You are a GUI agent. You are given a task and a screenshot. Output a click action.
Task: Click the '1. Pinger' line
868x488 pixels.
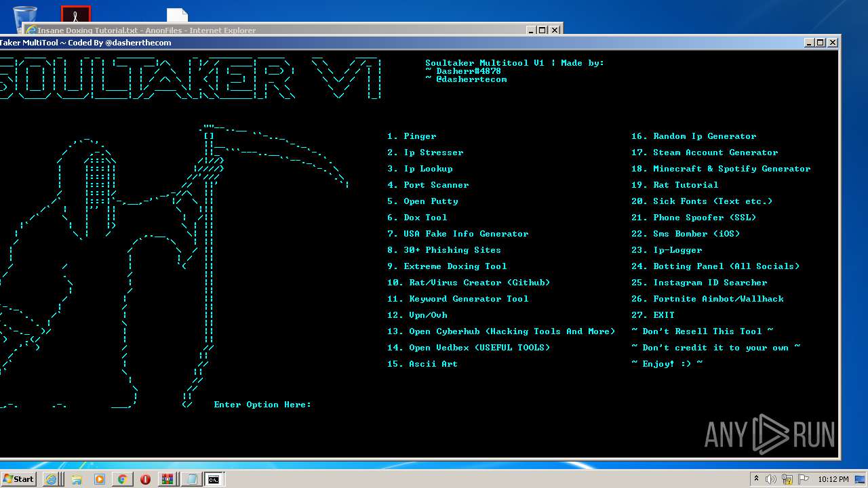412,136
